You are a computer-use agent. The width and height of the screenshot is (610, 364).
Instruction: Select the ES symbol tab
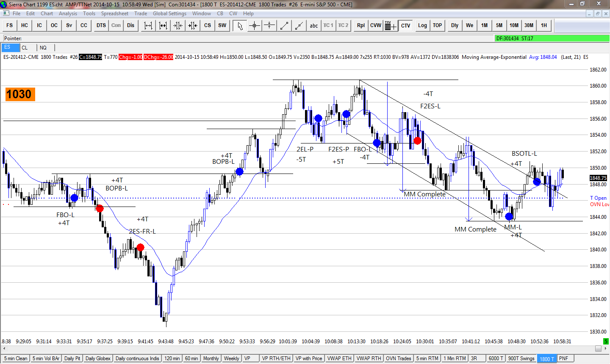point(10,47)
